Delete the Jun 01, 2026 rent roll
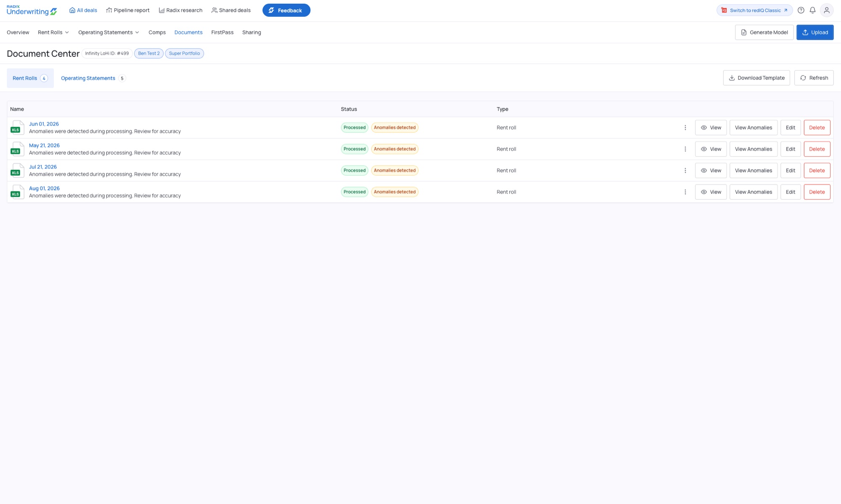Screen dimensions: 841x504 [x=817, y=128]
